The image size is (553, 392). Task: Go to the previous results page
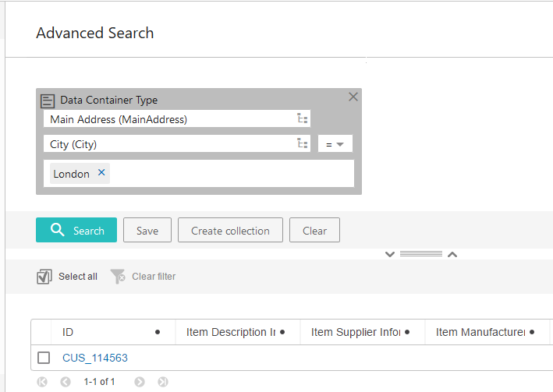pyautogui.click(x=66, y=382)
